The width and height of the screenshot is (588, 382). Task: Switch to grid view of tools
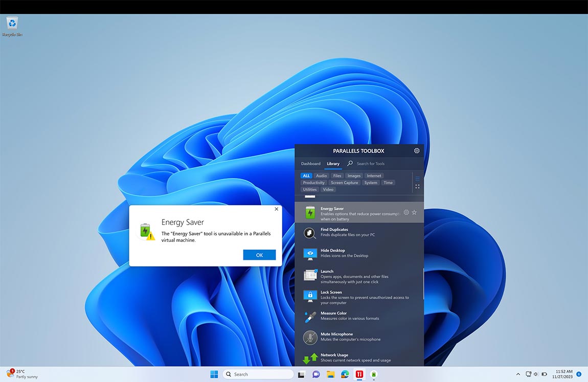click(417, 186)
